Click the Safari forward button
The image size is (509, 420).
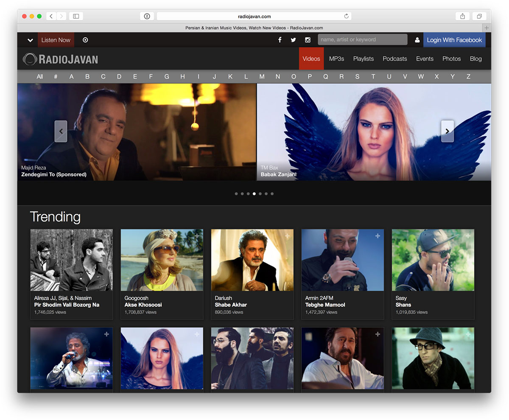pyautogui.click(x=62, y=16)
